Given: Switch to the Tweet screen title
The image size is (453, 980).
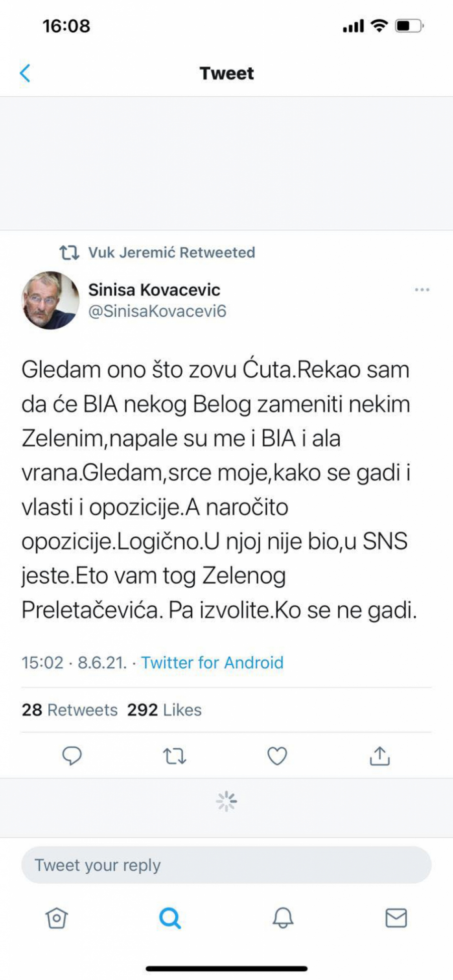Looking at the screenshot, I should (226, 73).
